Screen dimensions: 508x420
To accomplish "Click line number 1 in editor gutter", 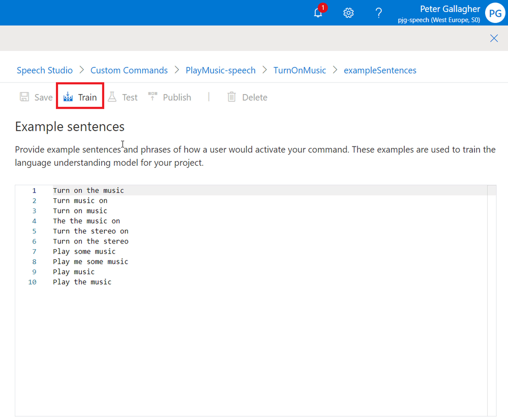I will tap(34, 191).
